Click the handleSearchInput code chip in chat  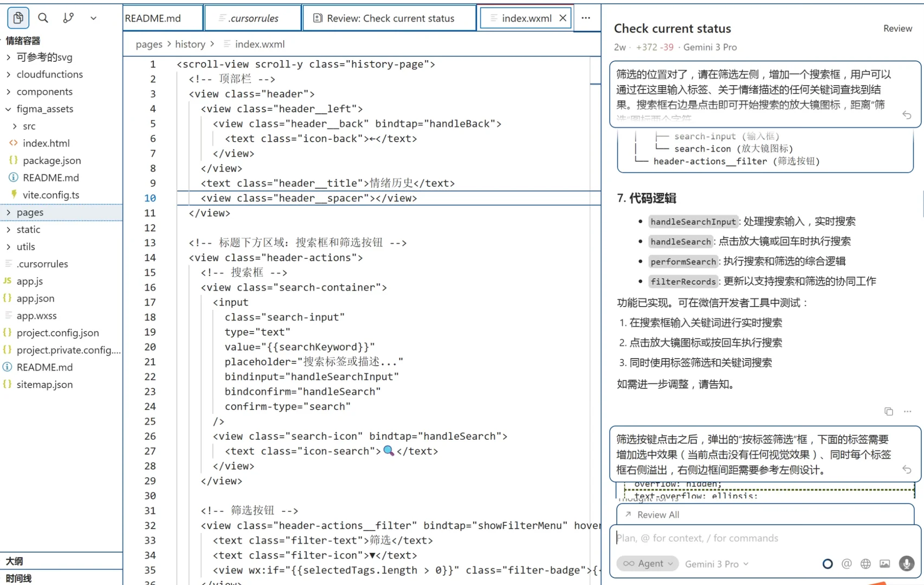pos(693,222)
